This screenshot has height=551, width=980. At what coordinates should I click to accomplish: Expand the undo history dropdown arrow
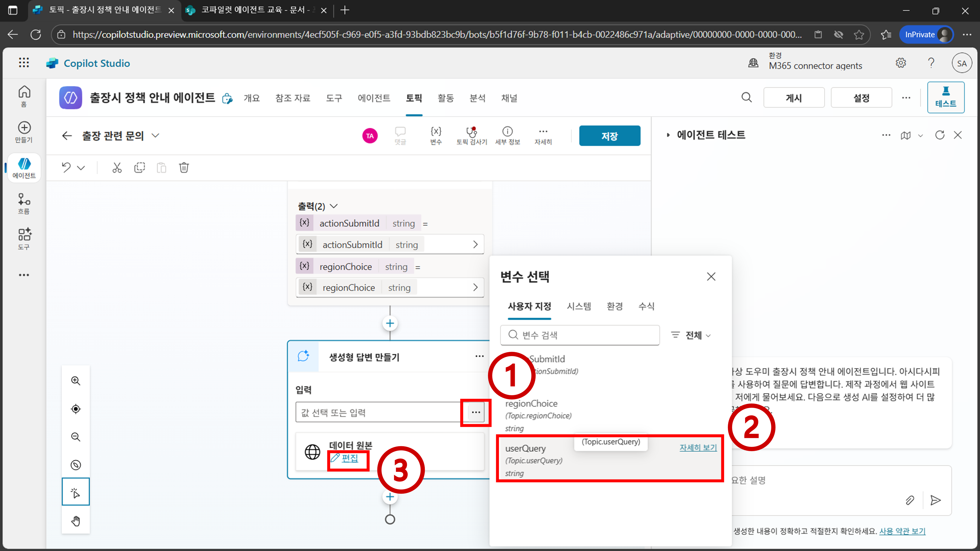click(81, 168)
